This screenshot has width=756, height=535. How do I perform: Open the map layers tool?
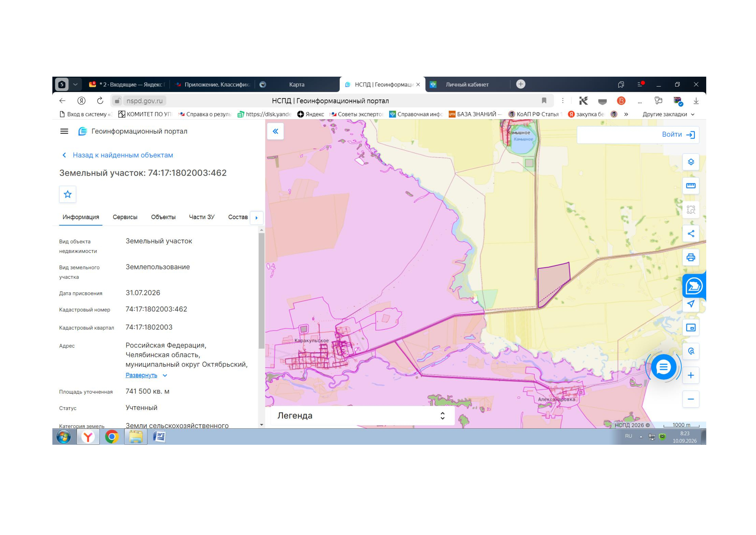pyautogui.click(x=690, y=162)
